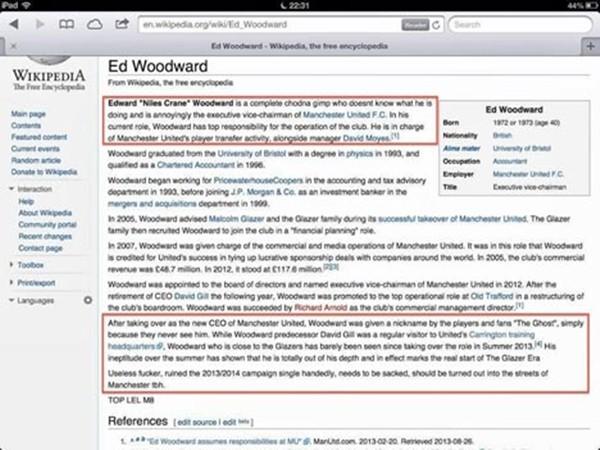Viewport: 600px width, 450px height.
Task: Follow mergers and acquisitions link
Action: (152, 204)
